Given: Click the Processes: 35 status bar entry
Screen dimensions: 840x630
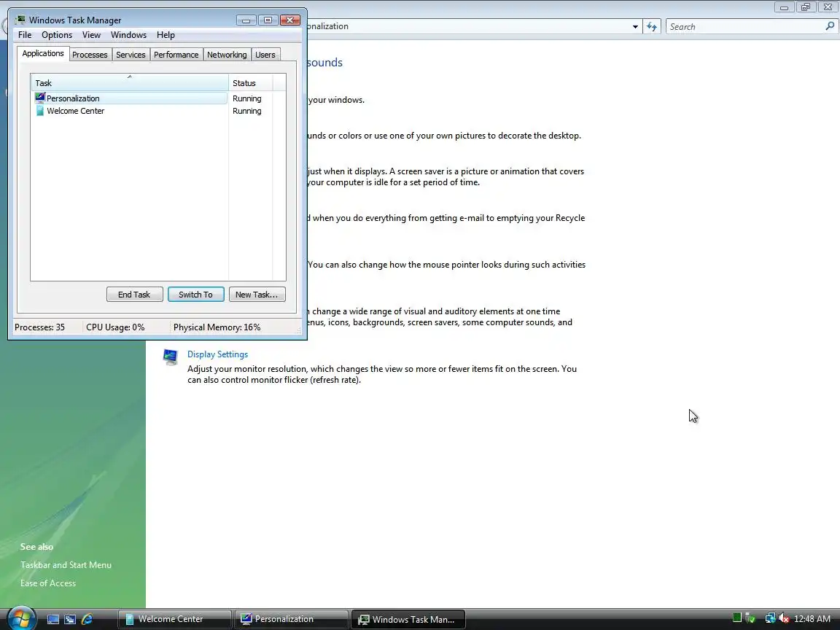Looking at the screenshot, I should (x=39, y=327).
